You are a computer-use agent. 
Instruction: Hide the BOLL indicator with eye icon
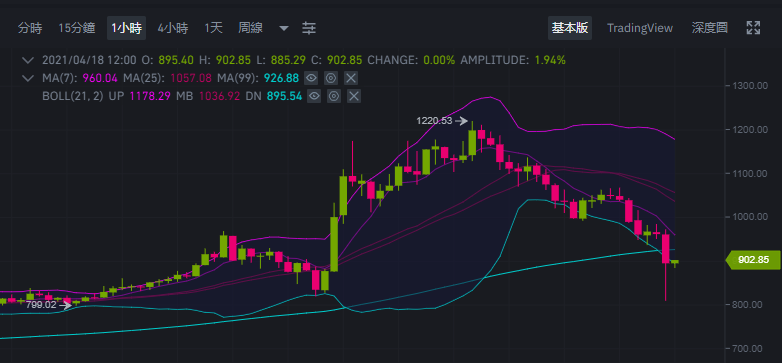(x=314, y=96)
